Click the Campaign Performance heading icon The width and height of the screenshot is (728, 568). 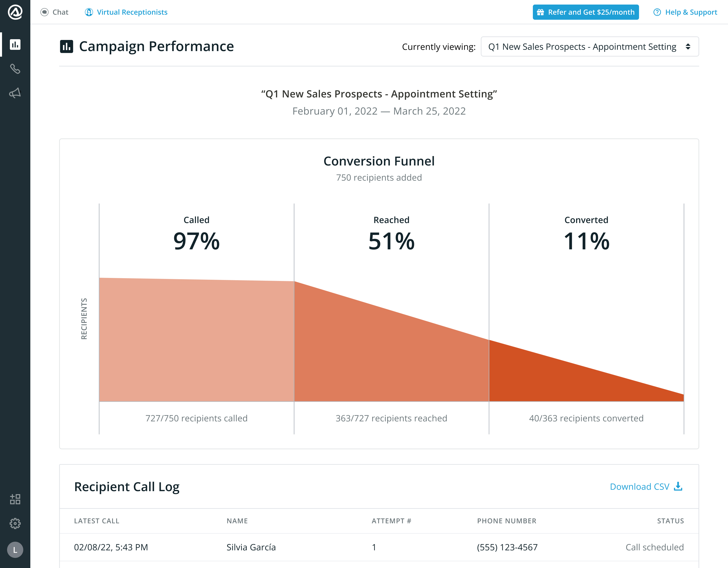(67, 46)
